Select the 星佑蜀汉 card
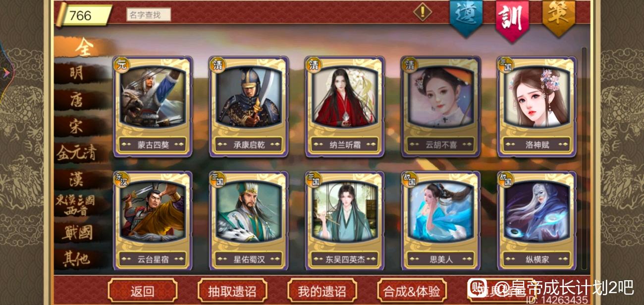Screen dimensions: 644x305 (x=249, y=221)
